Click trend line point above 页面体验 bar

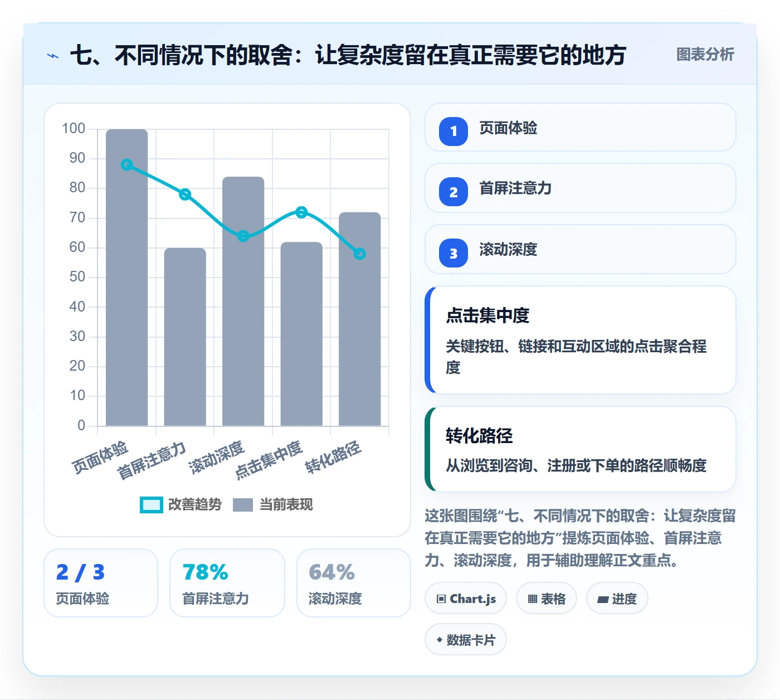pos(127,165)
